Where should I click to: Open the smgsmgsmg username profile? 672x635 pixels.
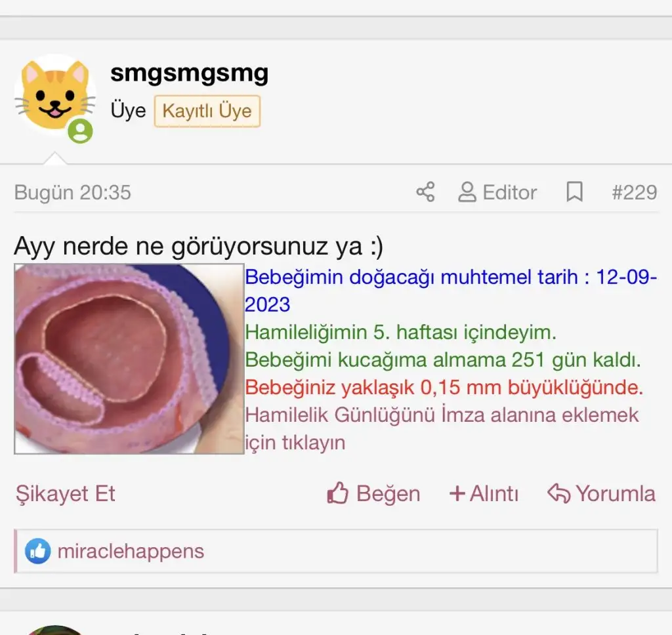click(189, 73)
